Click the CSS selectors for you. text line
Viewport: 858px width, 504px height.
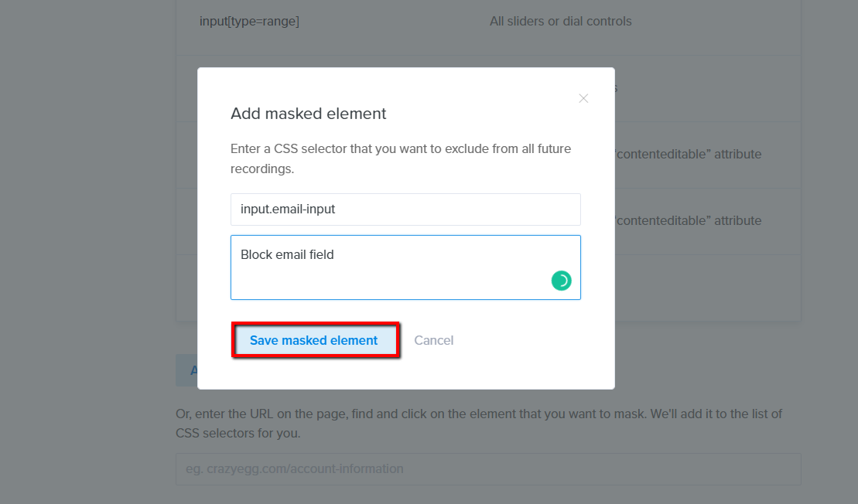[238, 433]
